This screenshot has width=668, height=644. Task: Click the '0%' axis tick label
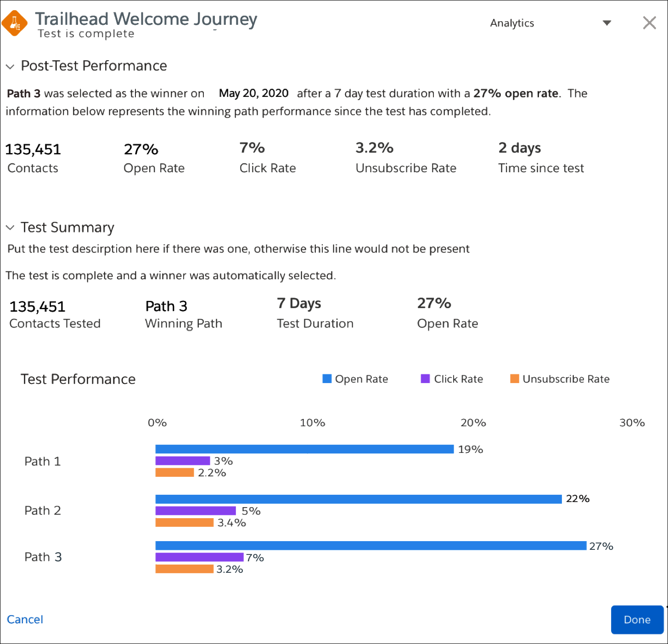point(157,423)
